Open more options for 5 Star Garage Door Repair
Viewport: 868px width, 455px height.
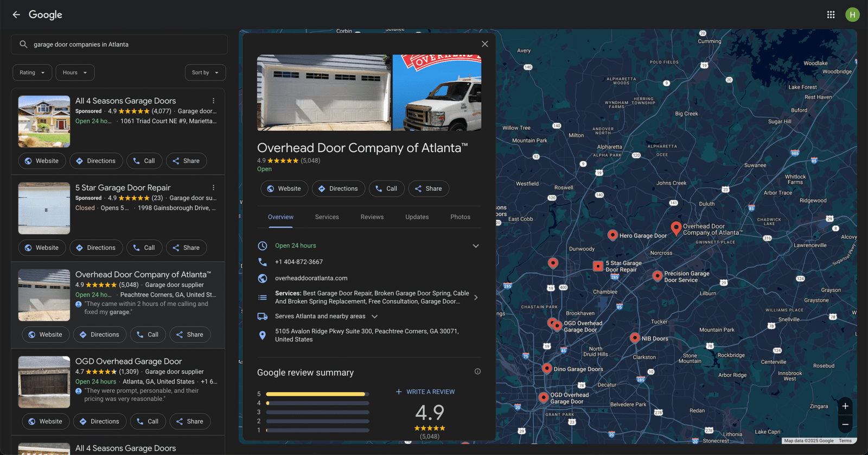point(214,188)
